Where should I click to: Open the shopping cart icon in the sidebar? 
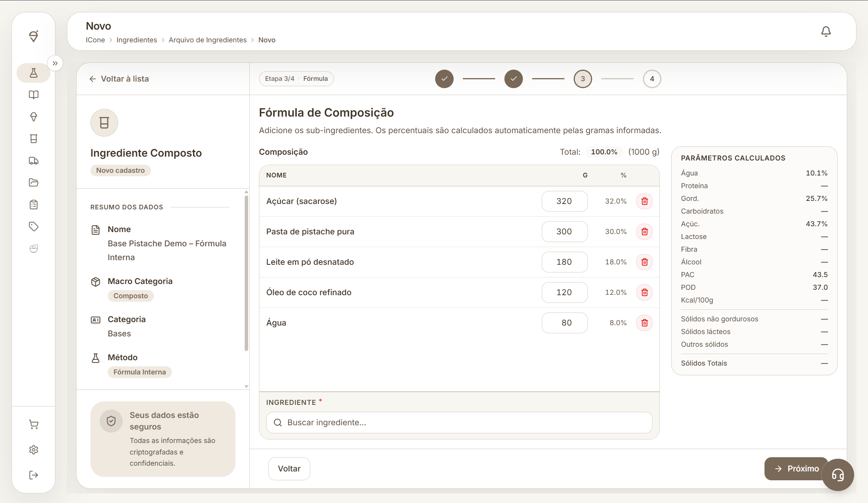click(x=33, y=424)
